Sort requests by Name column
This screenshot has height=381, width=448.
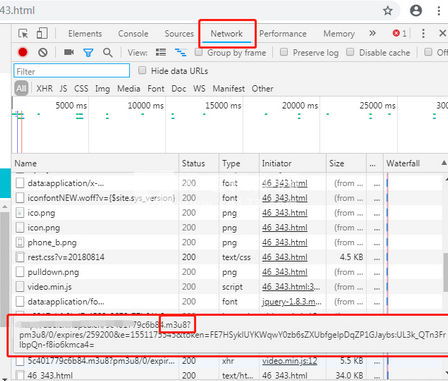pos(95,163)
